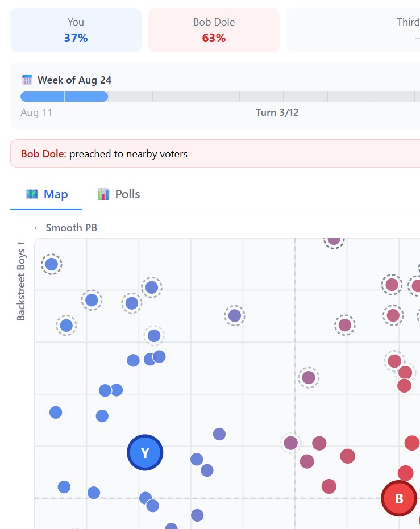This screenshot has width=420, height=529.
Task: Select the red "B" Bob Dole marker
Action: point(398,498)
